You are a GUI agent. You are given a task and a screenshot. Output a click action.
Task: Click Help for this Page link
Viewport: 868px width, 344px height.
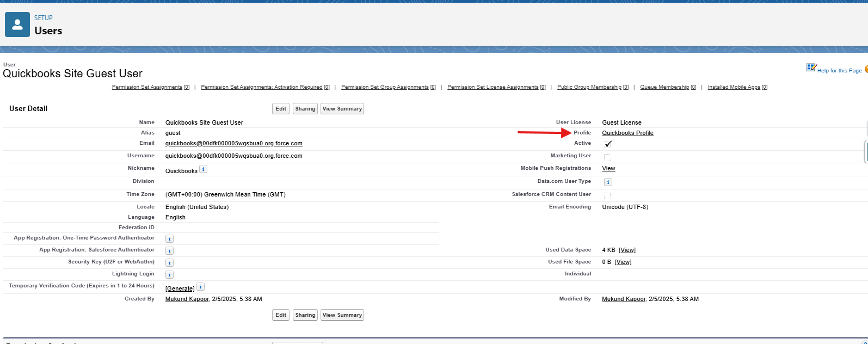coord(839,71)
